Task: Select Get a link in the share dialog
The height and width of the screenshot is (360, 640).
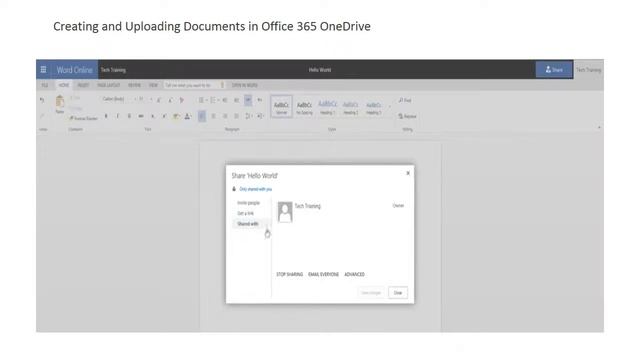Action: tap(245, 213)
